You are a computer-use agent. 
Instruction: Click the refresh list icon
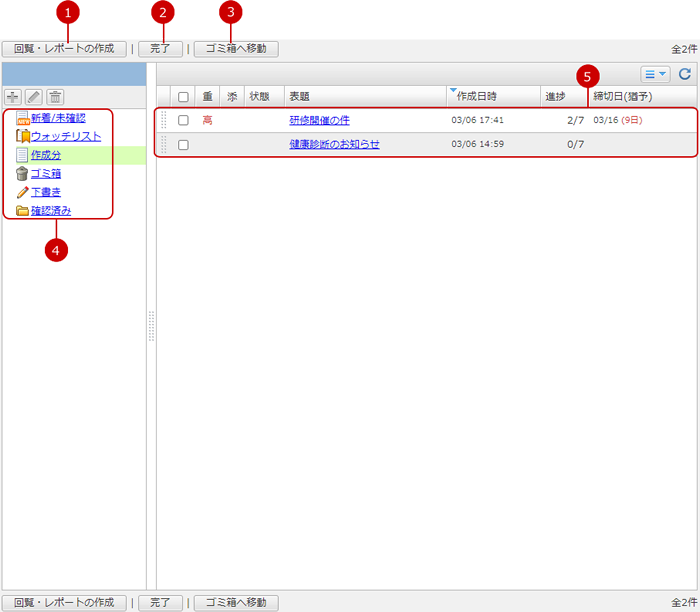click(x=685, y=74)
